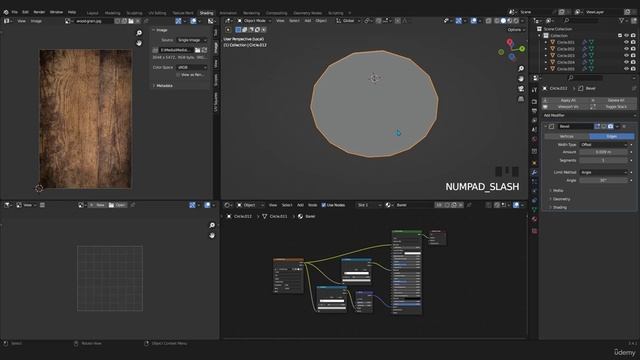Screen dimensions: 640x360
Task: Expand the Shading subpanel in Bevel
Action: (558, 207)
